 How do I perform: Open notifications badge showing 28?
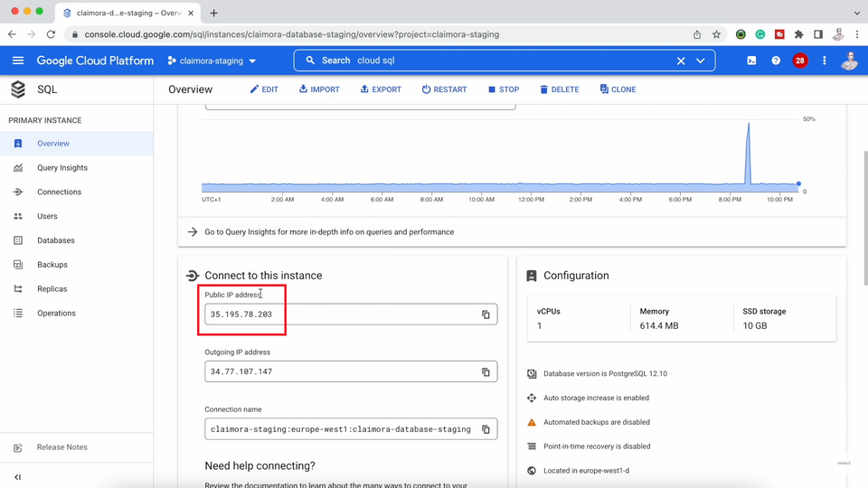pyautogui.click(x=799, y=61)
